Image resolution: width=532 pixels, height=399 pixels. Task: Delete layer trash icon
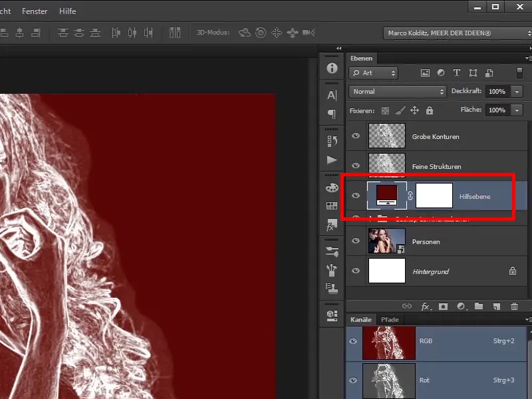[x=514, y=307]
